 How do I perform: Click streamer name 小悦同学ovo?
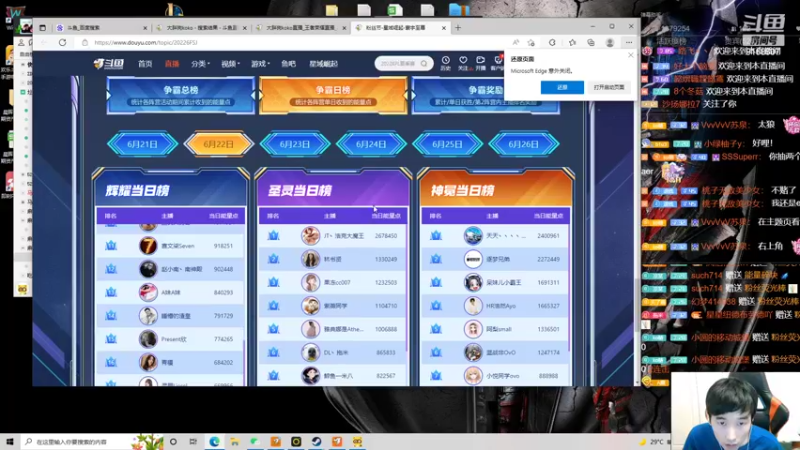tap(503, 376)
